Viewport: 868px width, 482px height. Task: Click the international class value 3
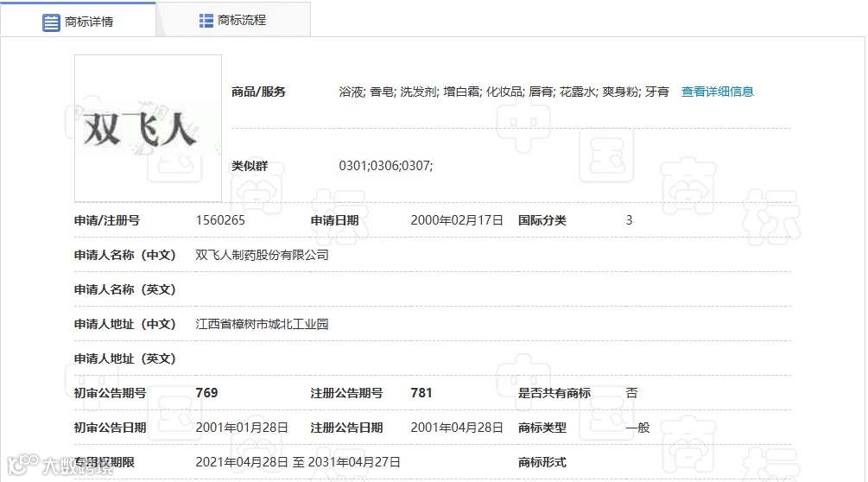(629, 220)
